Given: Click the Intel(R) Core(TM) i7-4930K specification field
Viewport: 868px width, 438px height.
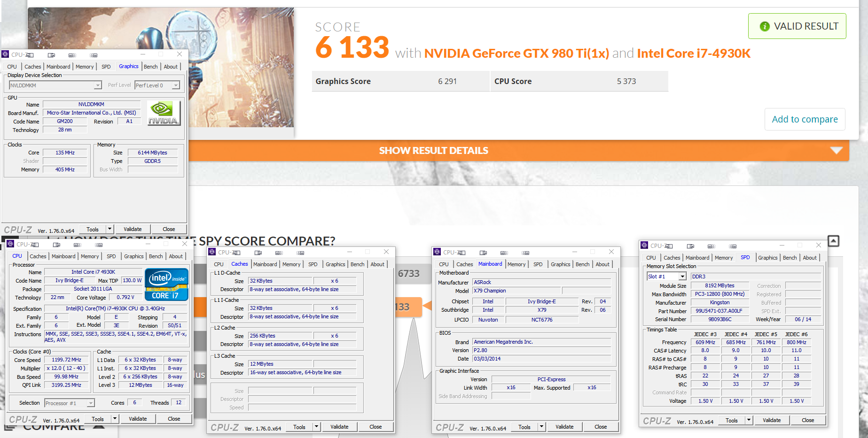Looking at the screenshot, I should [x=115, y=308].
